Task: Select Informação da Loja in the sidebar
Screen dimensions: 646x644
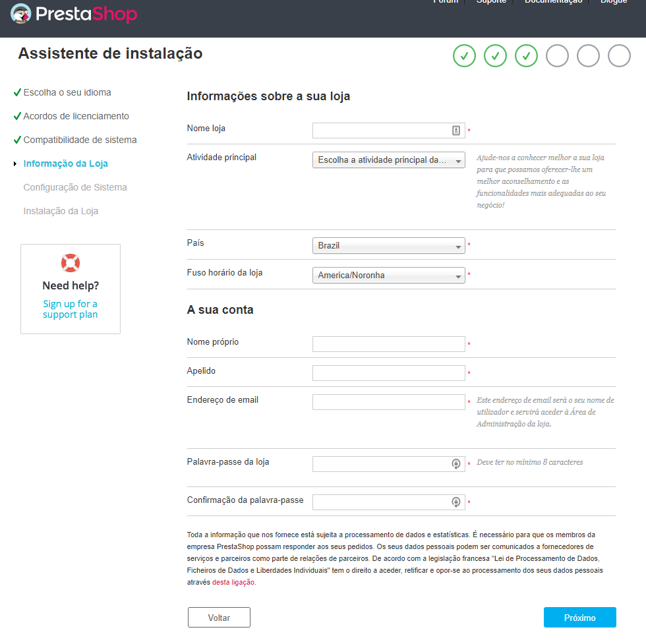Action: [66, 163]
